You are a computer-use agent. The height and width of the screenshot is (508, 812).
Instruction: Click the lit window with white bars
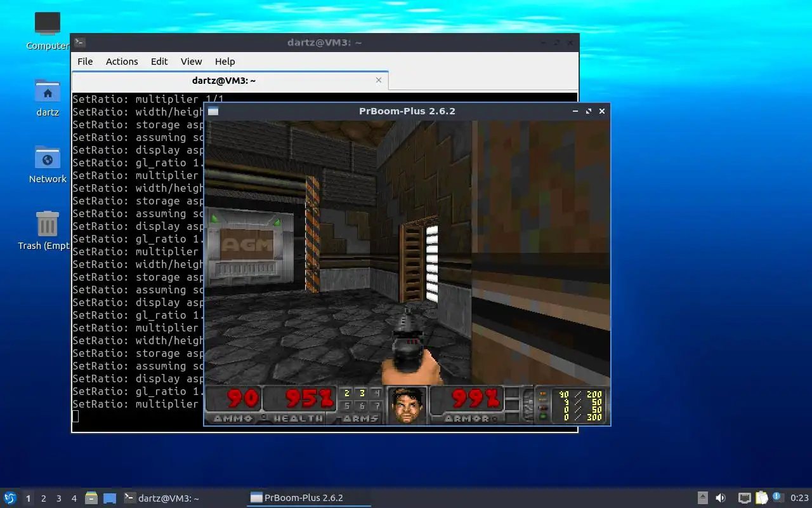tap(432, 263)
